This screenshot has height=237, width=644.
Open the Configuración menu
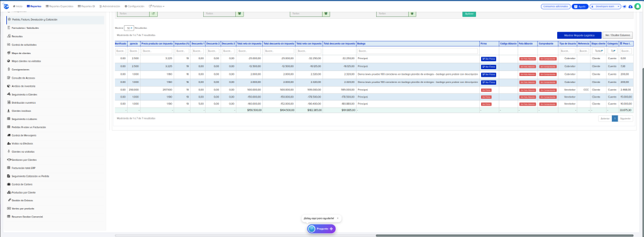coord(135,6)
